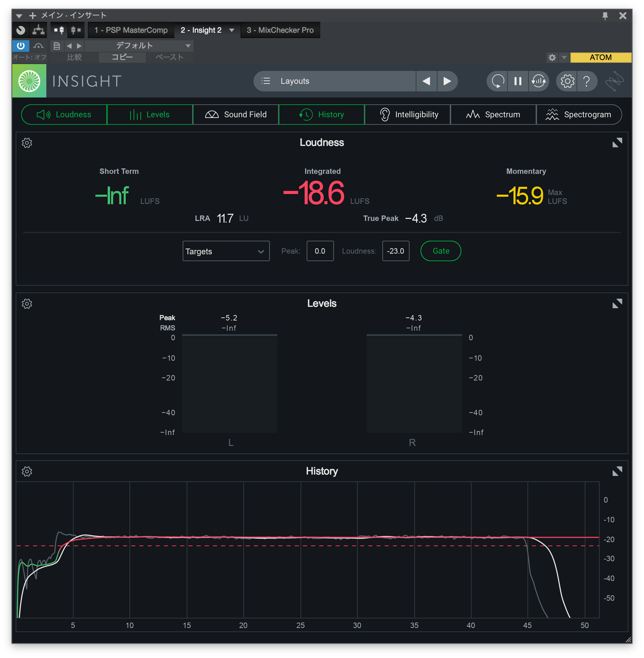
Task: Toggle the History module
Action: pyautogui.click(x=322, y=115)
